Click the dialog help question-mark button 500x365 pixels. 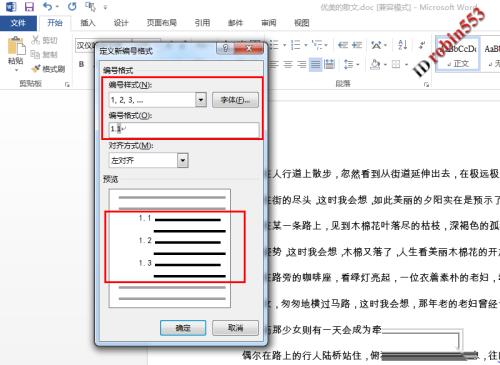click(225, 48)
